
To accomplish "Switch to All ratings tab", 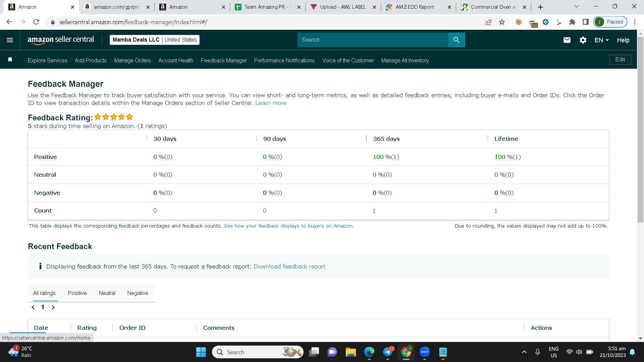I will [x=44, y=293].
